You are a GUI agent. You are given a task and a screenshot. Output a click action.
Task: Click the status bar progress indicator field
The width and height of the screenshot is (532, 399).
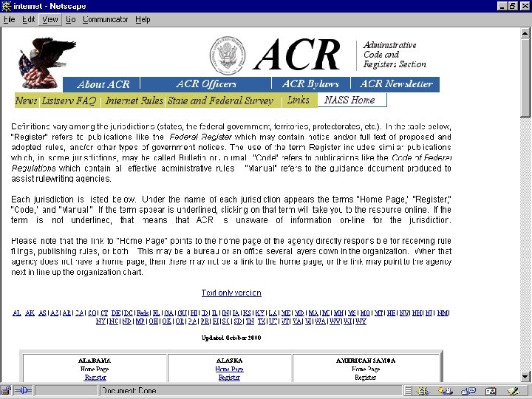66,391
